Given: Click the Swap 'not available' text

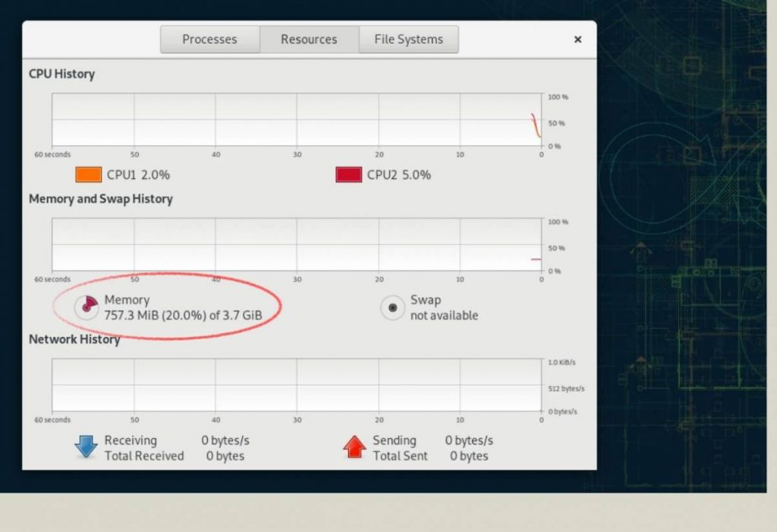Looking at the screenshot, I should pyautogui.click(x=444, y=316).
